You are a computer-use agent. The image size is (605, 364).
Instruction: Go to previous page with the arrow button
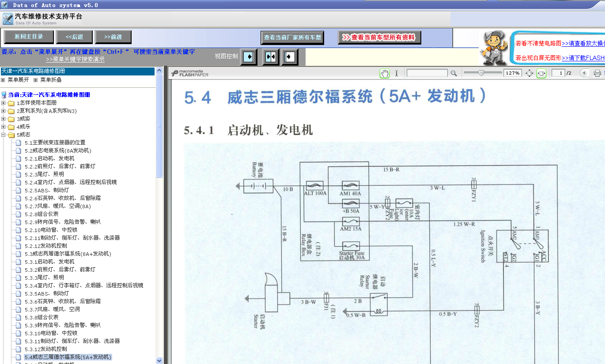pos(584,73)
